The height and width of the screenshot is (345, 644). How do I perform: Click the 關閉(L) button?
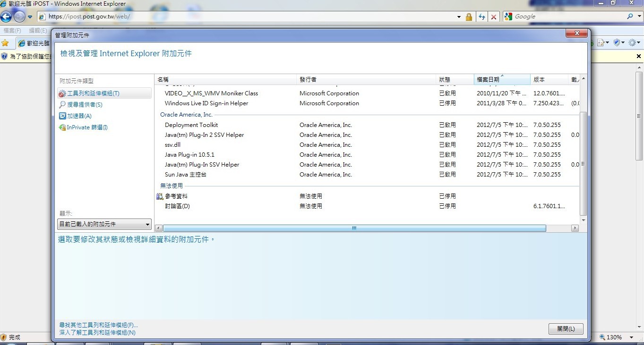tap(566, 329)
